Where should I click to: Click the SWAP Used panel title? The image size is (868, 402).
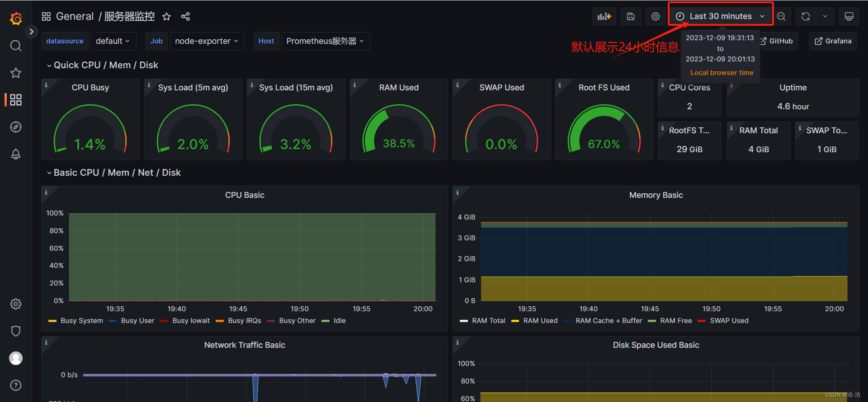pyautogui.click(x=502, y=88)
